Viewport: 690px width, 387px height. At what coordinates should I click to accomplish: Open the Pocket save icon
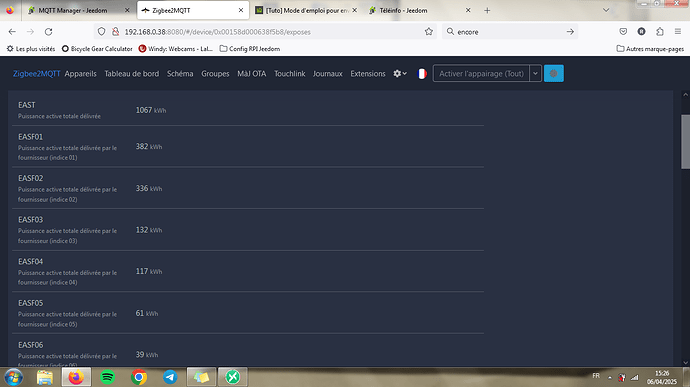click(623, 32)
